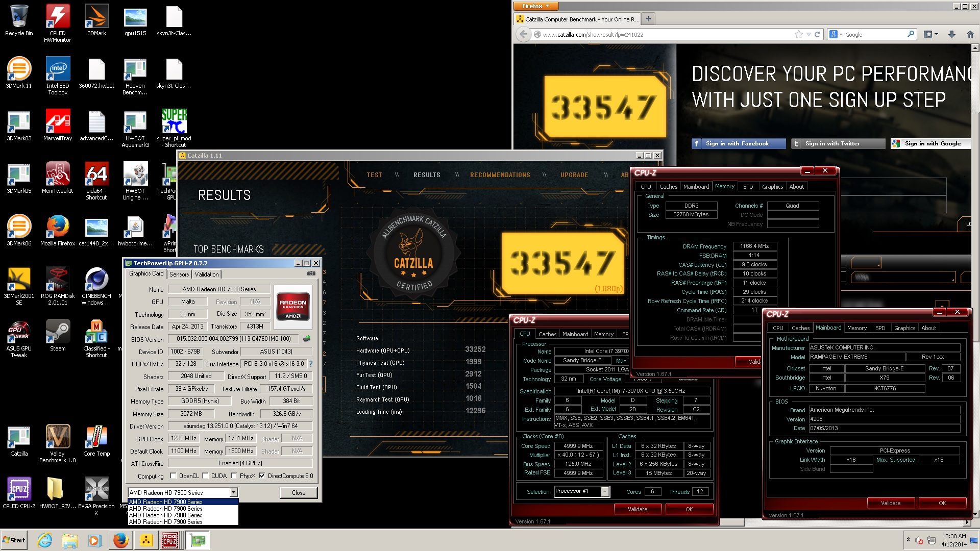Screen dimensions: 980x551
Task: Click Validate in CPU-Z processor window
Action: pyautogui.click(x=638, y=509)
